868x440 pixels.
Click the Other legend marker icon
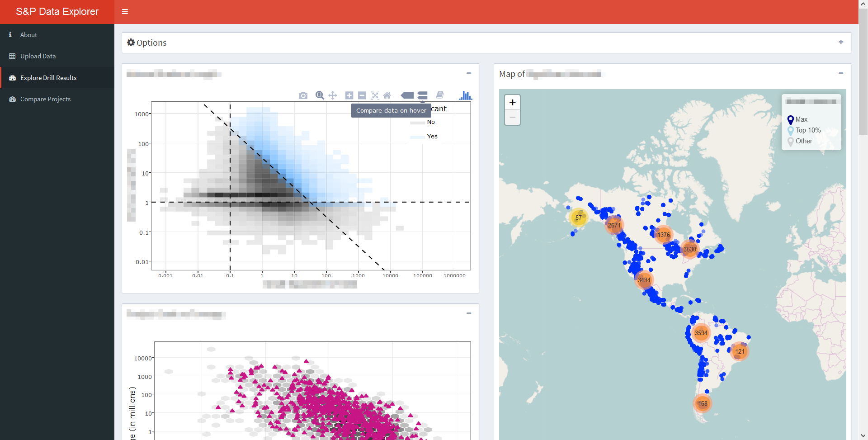[x=791, y=142]
